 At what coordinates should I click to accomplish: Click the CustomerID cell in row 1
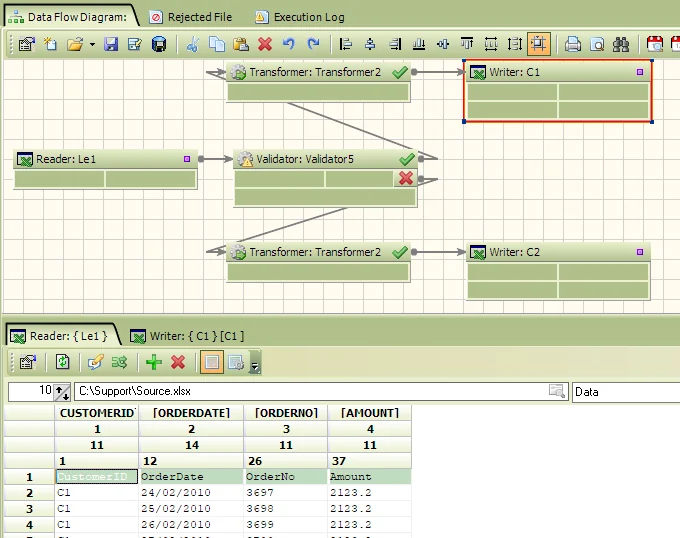point(97,476)
